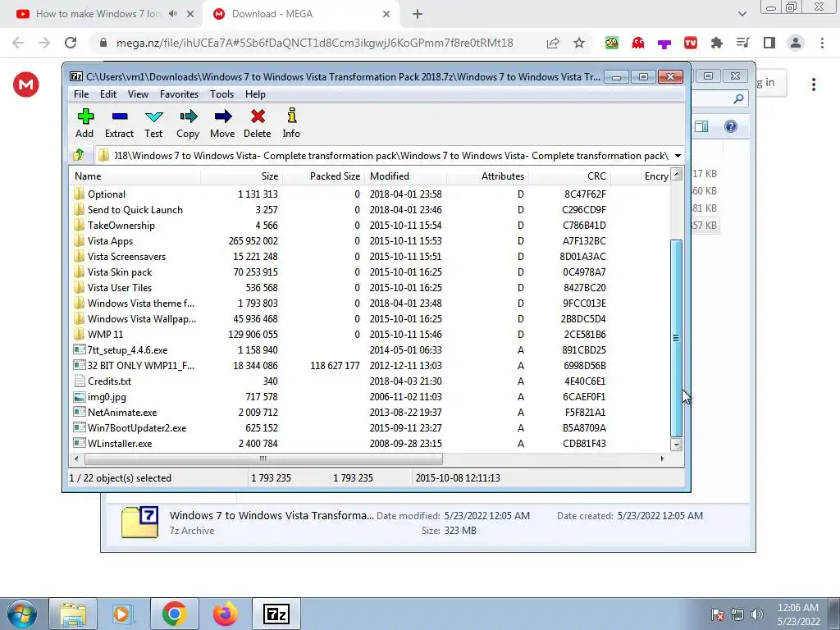Select the Optional folder

[x=106, y=194]
